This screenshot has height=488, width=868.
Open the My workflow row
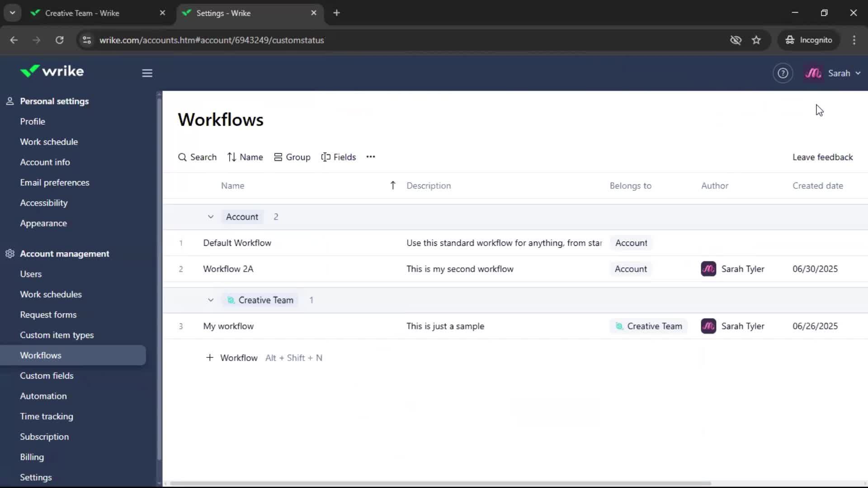click(515, 326)
